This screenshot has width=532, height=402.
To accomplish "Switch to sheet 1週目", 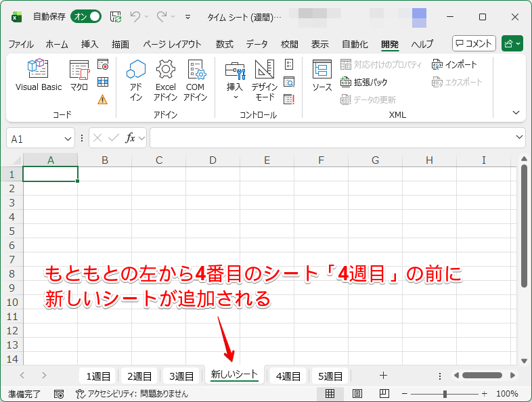I will click(98, 376).
